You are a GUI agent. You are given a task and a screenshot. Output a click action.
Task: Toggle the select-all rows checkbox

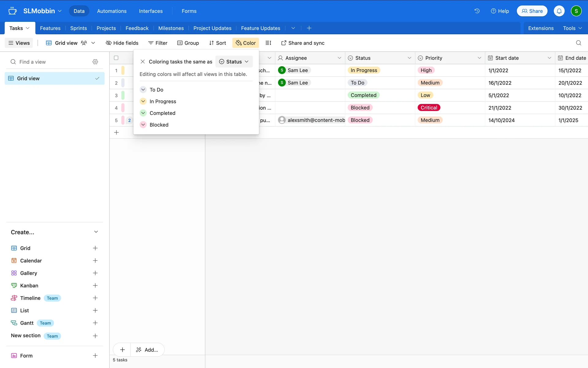(x=116, y=58)
